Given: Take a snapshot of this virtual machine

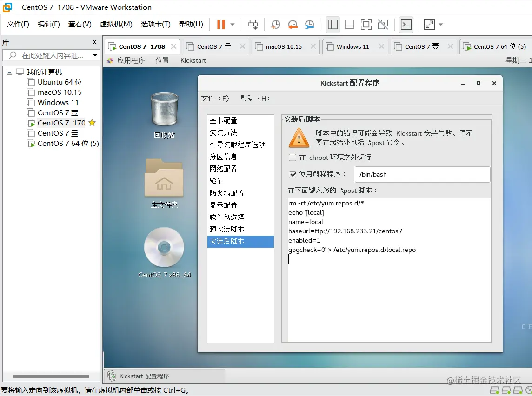Looking at the screenshot, I should tap(275, 25).
